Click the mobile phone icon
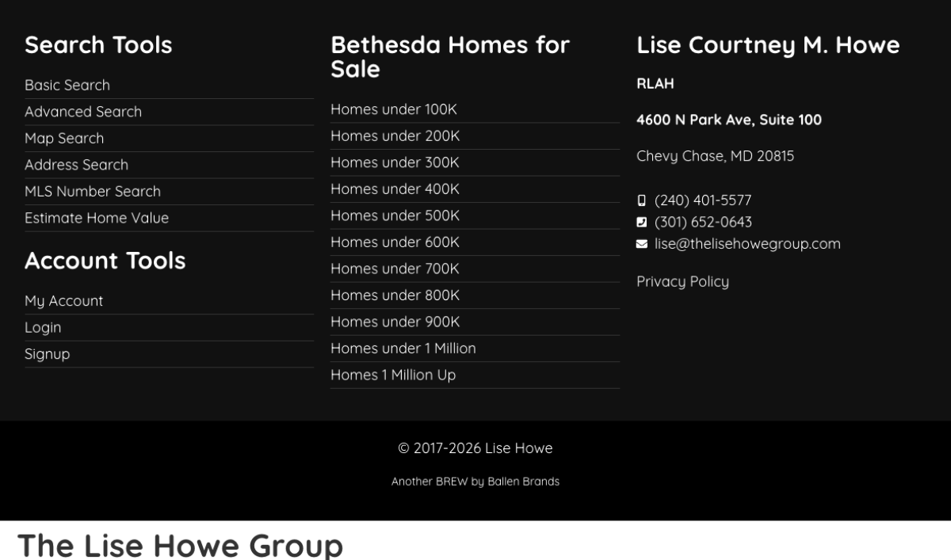This screenshot has width=951, height=560. tap(641, 200)
